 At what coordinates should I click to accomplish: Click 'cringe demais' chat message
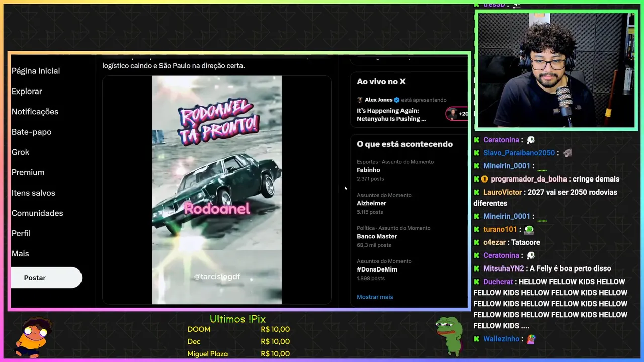595,179
